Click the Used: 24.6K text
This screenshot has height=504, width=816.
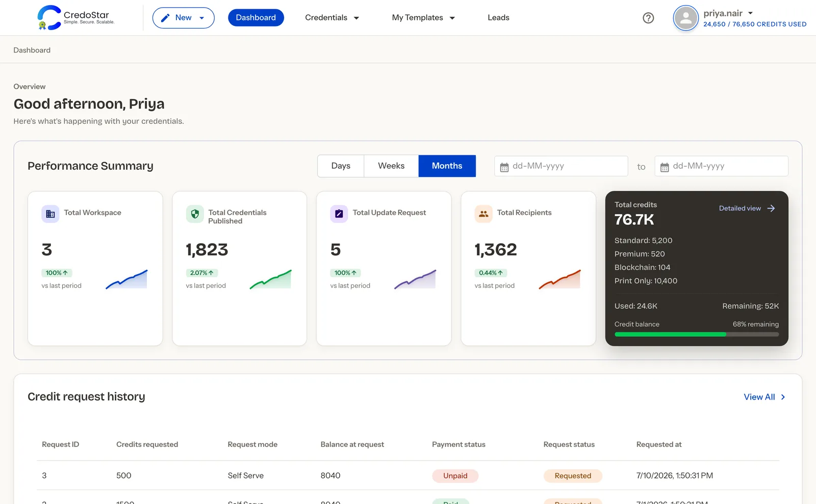[x=636, y=306]
